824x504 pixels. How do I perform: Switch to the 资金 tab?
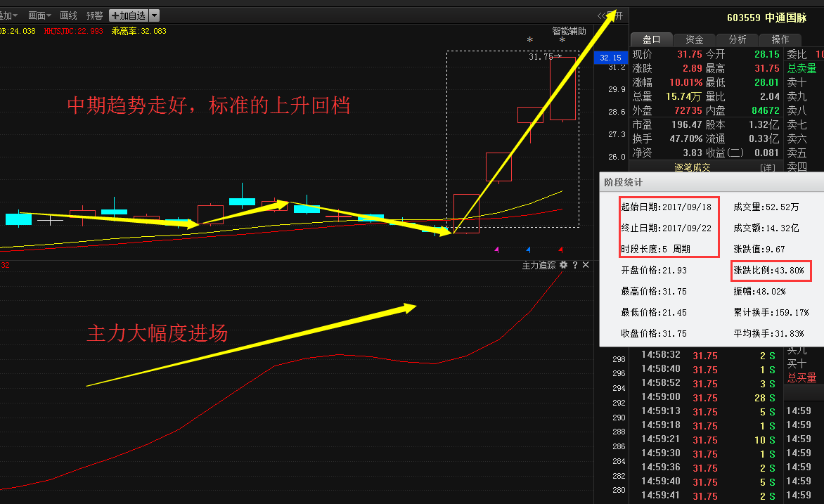pyautogui.click(x=695, y=39)
